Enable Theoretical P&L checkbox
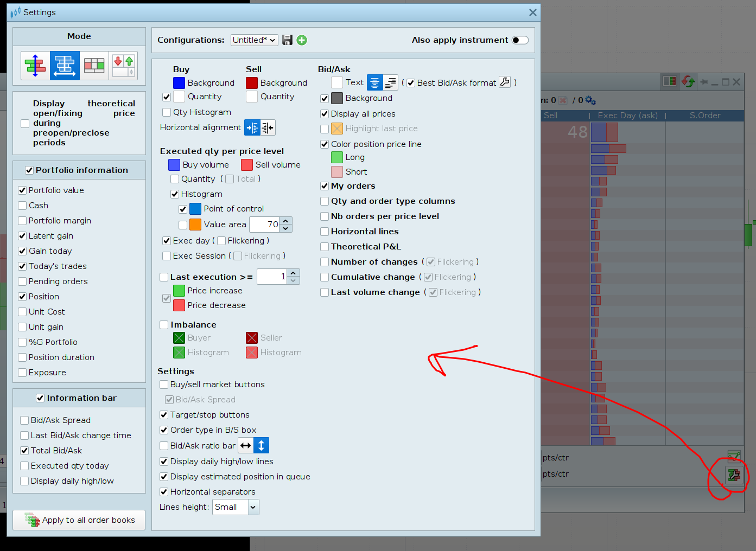756x551 pixels. [325, 247]
